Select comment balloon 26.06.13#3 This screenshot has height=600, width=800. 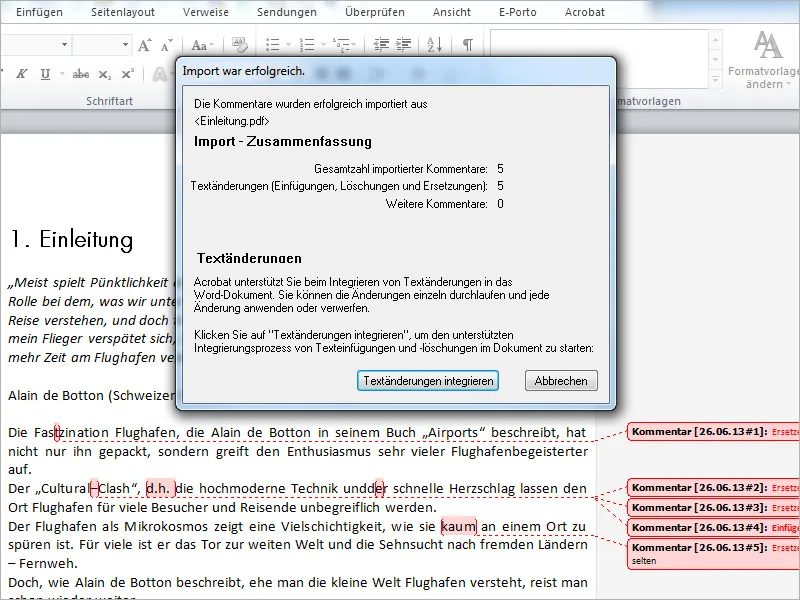(x=713, y=508)
